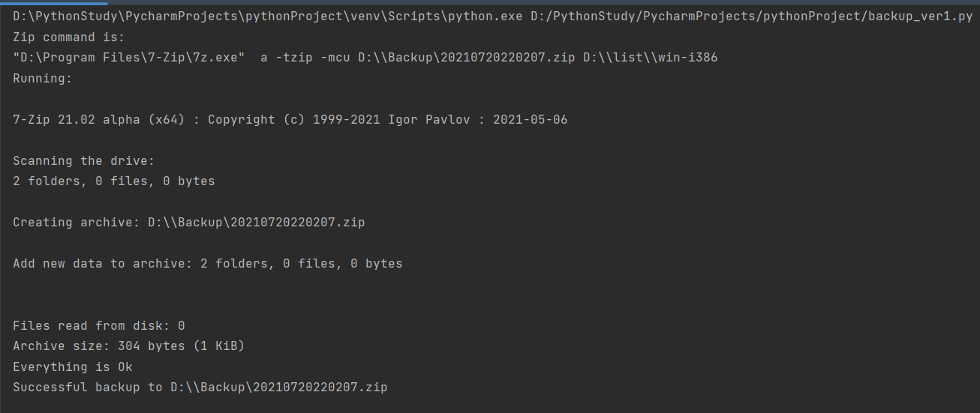Click the quoted 7z.exe program path
This screenshot has width=980, height=413.
coord(129,58)
